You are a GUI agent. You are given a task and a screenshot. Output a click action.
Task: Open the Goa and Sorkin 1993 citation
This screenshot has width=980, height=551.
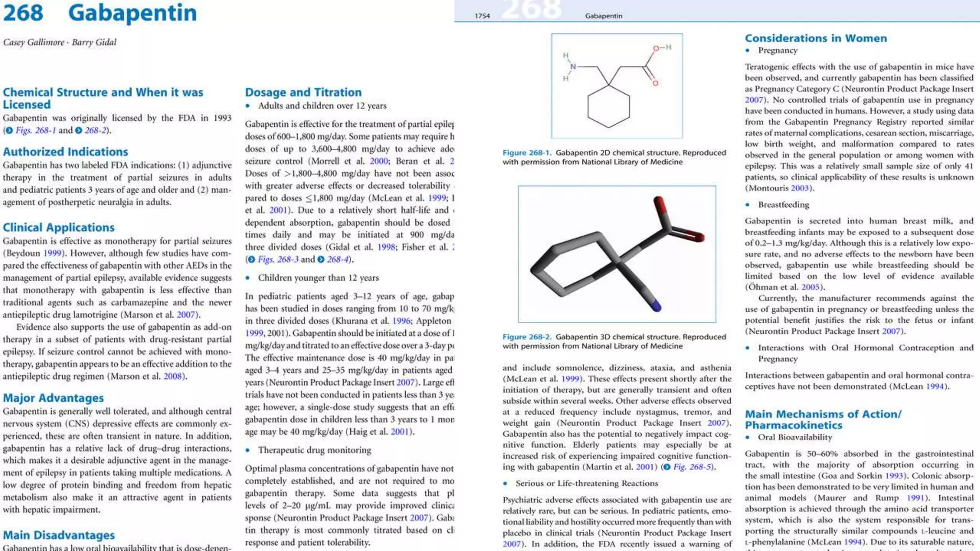point(894,476)
